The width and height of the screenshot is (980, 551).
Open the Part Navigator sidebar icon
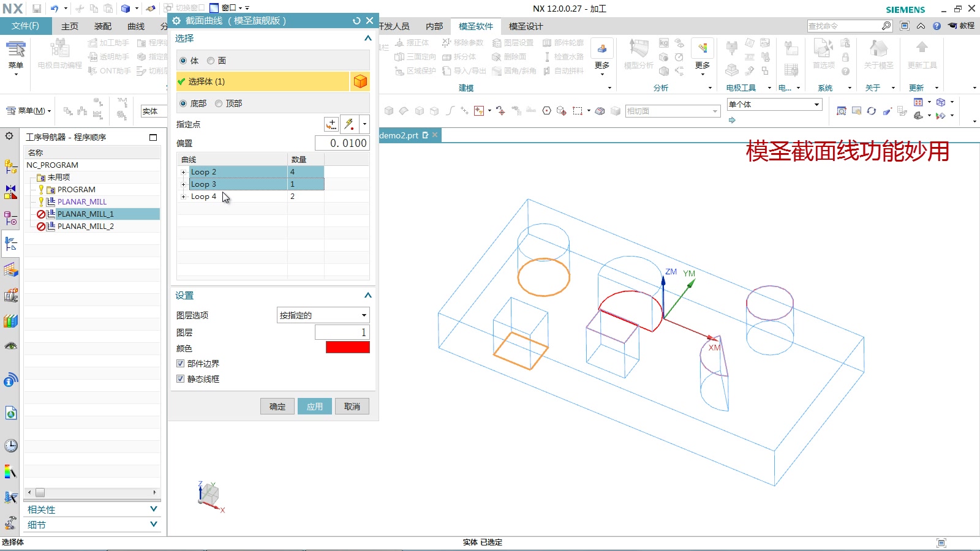[11, 219]
